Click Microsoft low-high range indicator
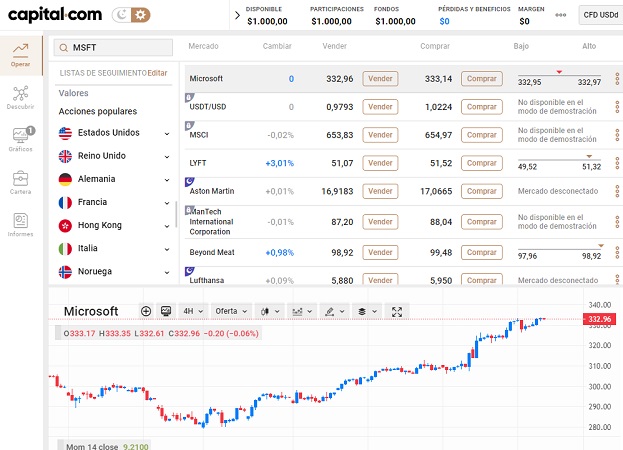This screenshot has height=450, width=623. (x=559, y=79)
